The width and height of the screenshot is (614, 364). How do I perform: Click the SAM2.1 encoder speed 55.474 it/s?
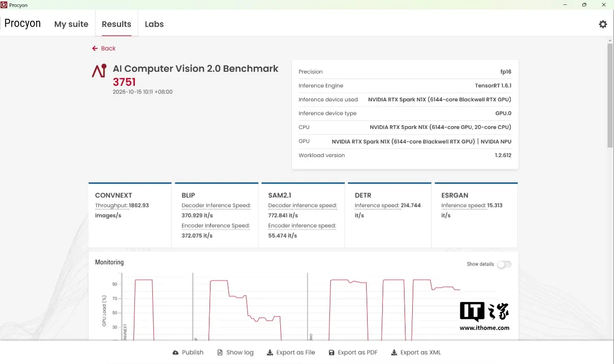282,236
